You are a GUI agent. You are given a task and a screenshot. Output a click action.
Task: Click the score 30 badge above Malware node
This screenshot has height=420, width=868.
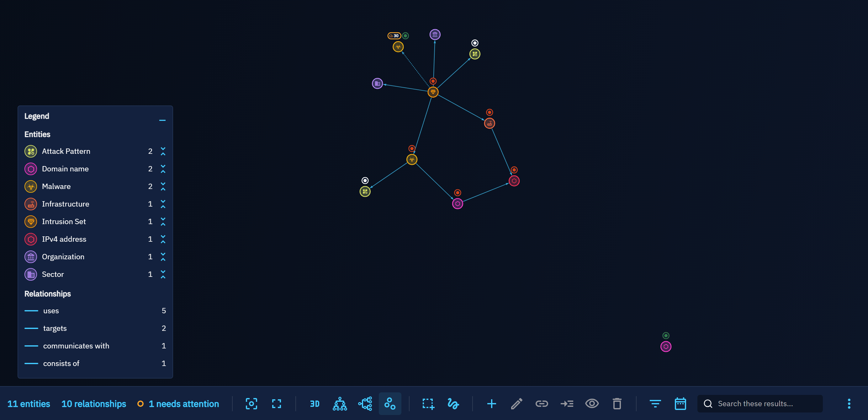click(x=394, y=36)
